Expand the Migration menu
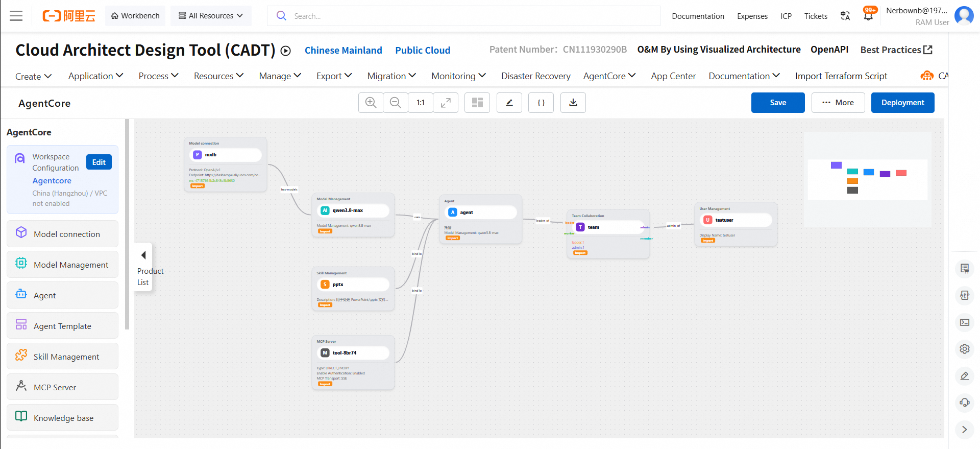Image resolution: width=980 pixels, height=449 pixels. click(x=391, y=76)
